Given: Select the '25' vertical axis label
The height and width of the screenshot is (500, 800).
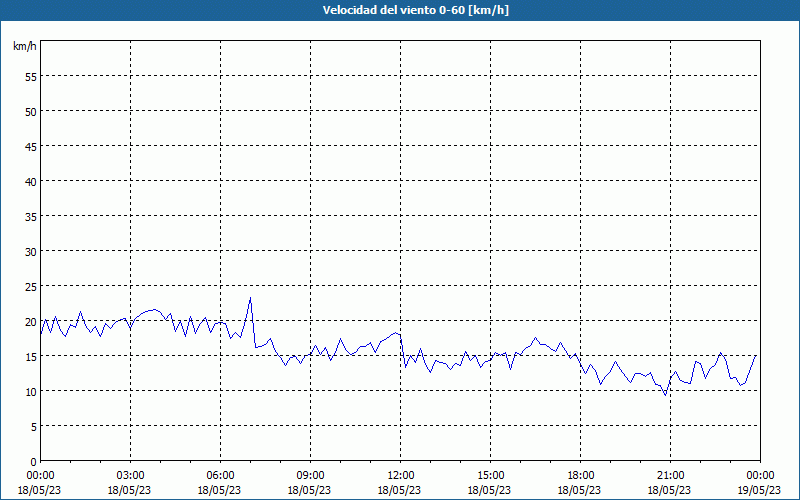Looking at the screenshot, I should pos(31,286).
